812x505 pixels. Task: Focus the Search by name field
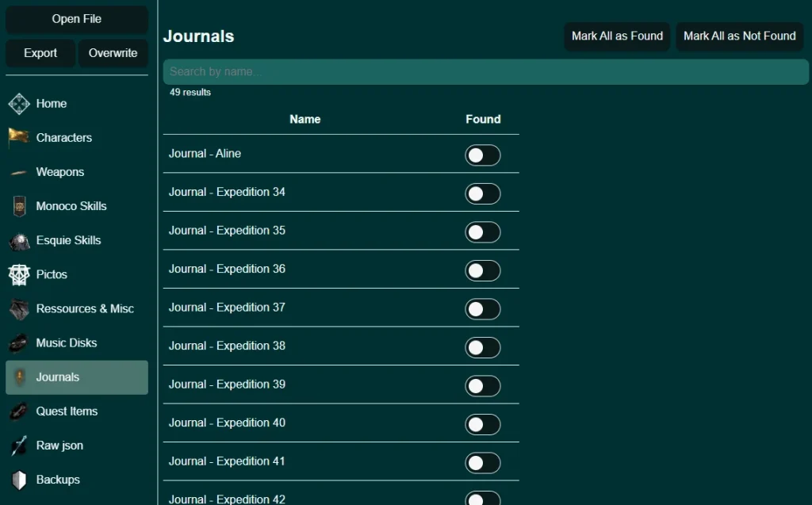pyautogui.click(x=485, y=71)
